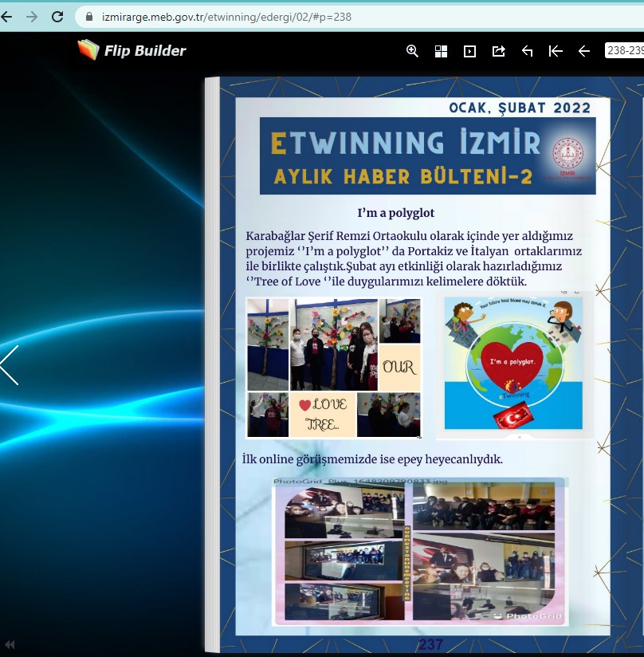Open the I'm a polyglot globe poster

(514, 364)
